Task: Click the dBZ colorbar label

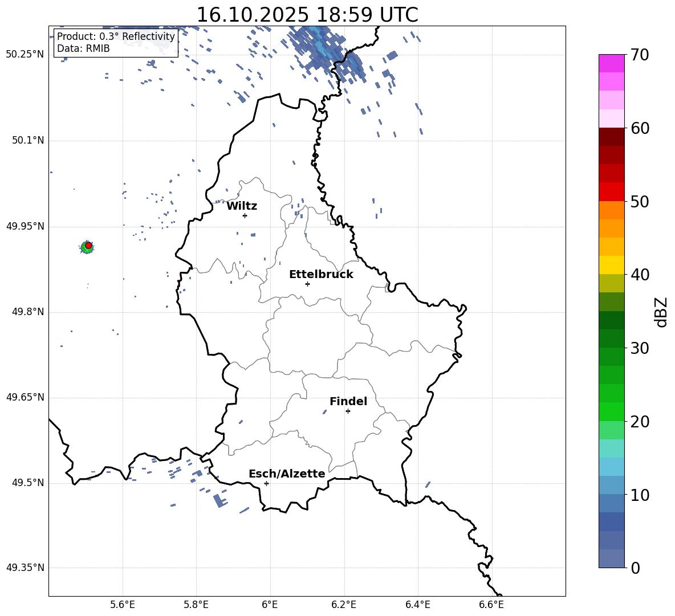Action: pyautogui.click(x=662, y=312)
